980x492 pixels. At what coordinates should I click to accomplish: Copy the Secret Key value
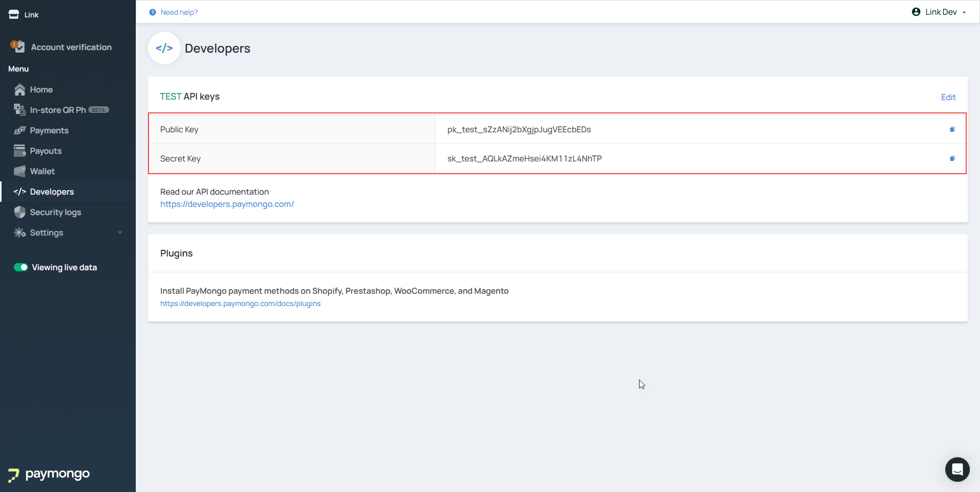coord(952,159)
